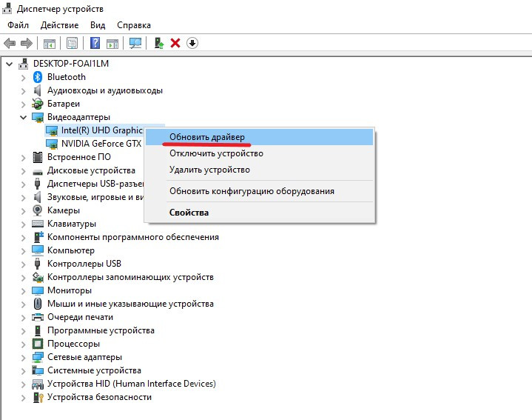Click the show/hide console tree icon
The image size is (532, 420).
[49, 43]
